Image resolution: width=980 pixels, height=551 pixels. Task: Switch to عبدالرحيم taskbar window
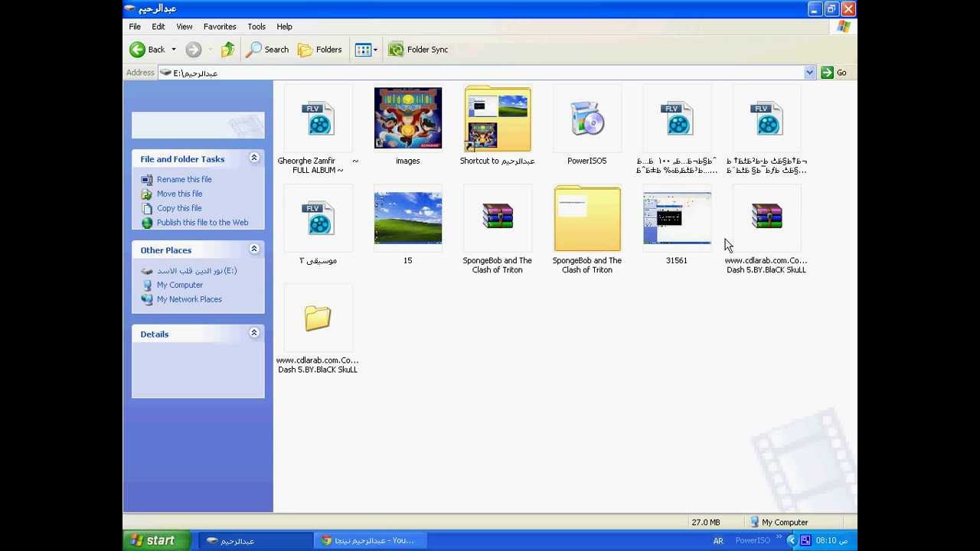[x=256, y=540]
